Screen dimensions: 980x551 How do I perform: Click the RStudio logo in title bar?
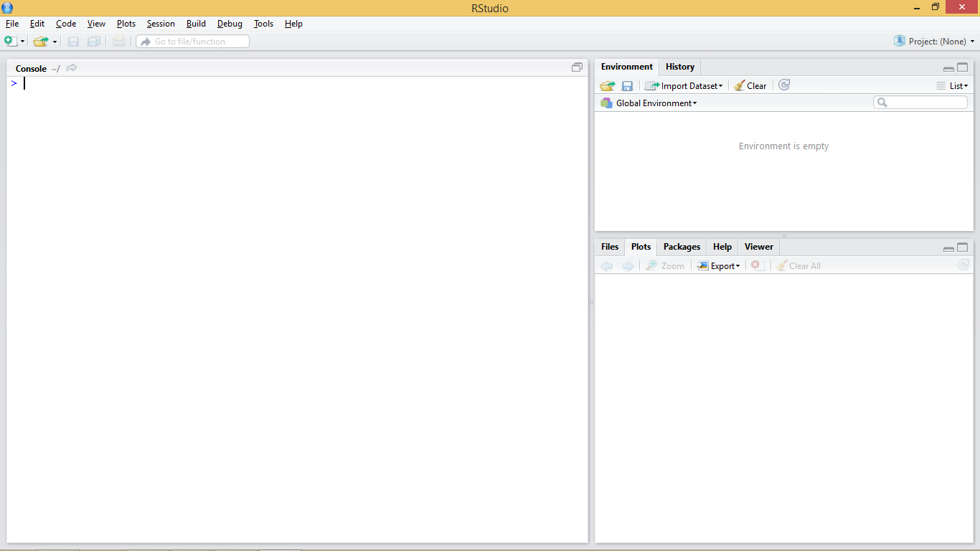(x=7, y=8)
